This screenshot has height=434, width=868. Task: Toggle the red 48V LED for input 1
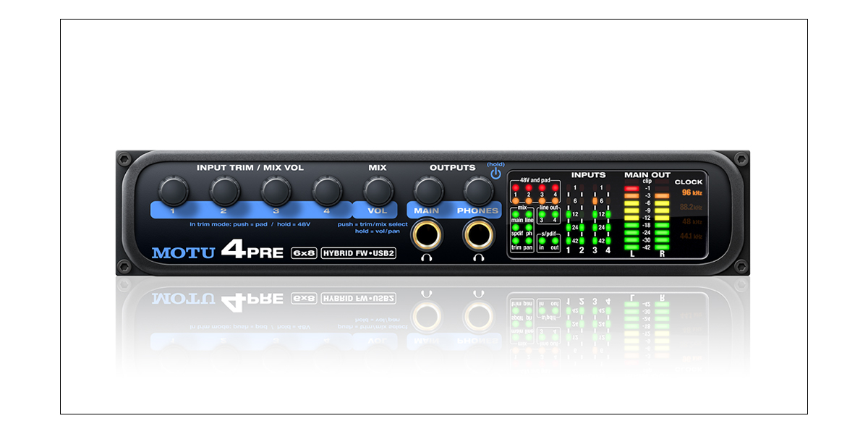click(x=516, y=187)
